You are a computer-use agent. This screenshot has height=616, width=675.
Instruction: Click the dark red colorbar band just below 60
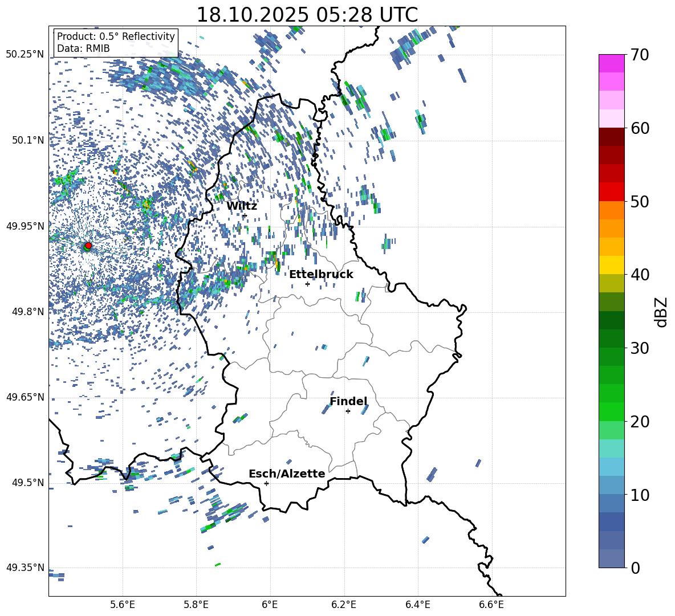tap(612, 137)
